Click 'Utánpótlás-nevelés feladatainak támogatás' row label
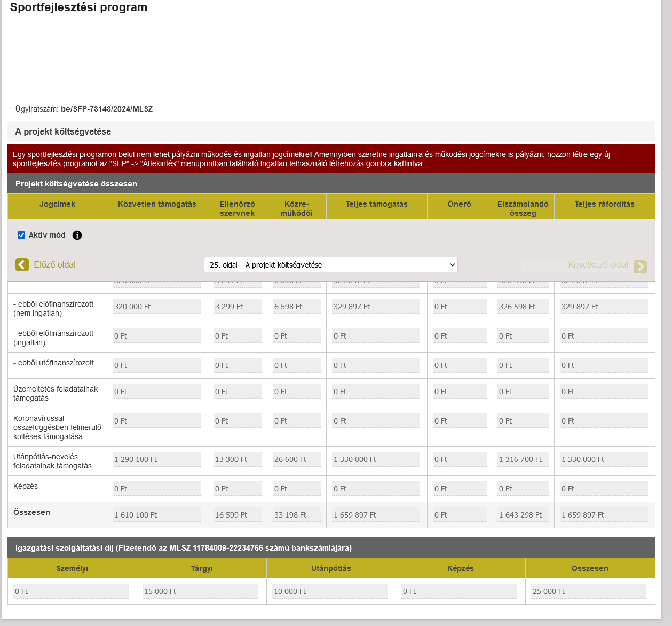672x626 pixels. pyautogui.click(x=52, y=461)
